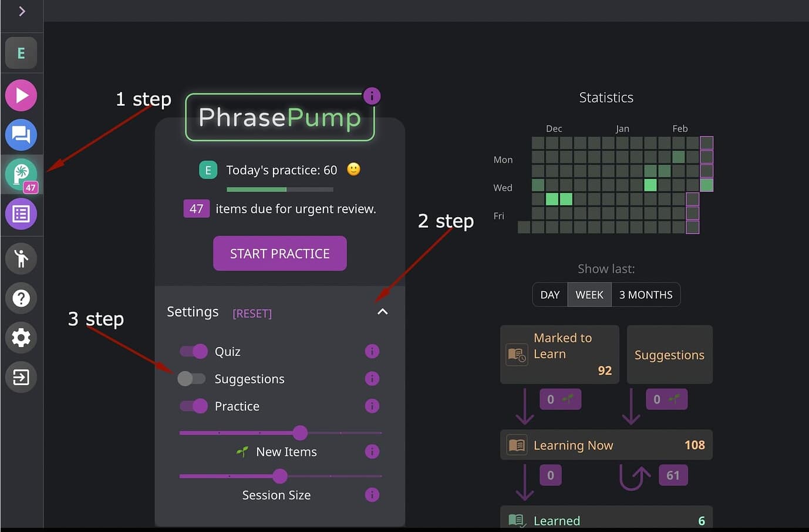
Task: Expand the sidebar with the top arrow
Action: pyautogui.click(x=22, y=11)
